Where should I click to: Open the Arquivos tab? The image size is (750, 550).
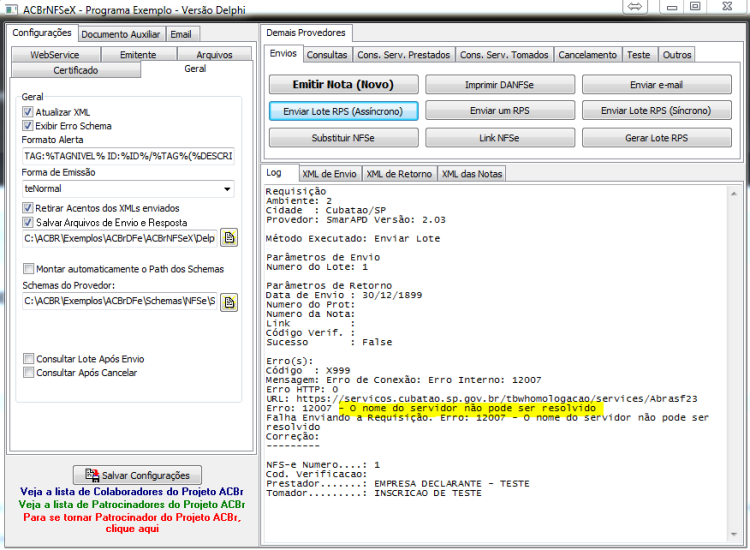214,55
